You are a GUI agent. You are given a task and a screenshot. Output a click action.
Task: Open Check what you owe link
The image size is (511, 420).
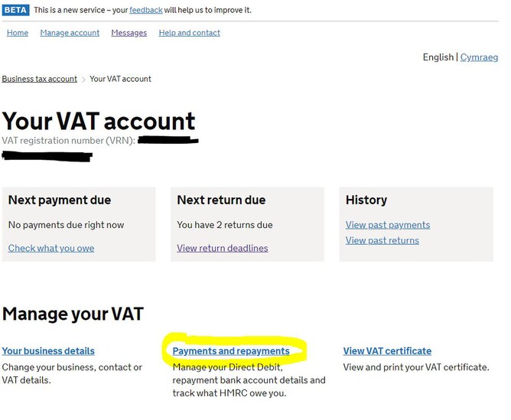(51, 248)
